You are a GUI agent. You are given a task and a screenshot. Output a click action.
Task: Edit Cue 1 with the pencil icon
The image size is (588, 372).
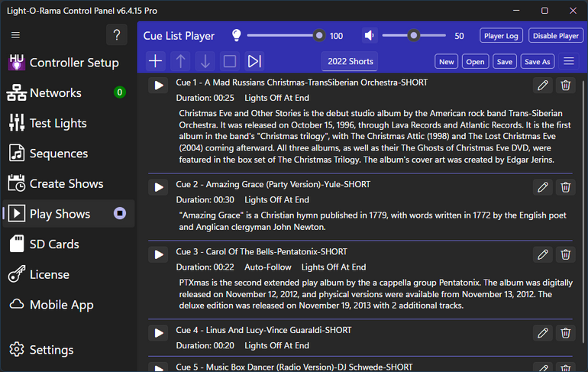pos(543,86)
